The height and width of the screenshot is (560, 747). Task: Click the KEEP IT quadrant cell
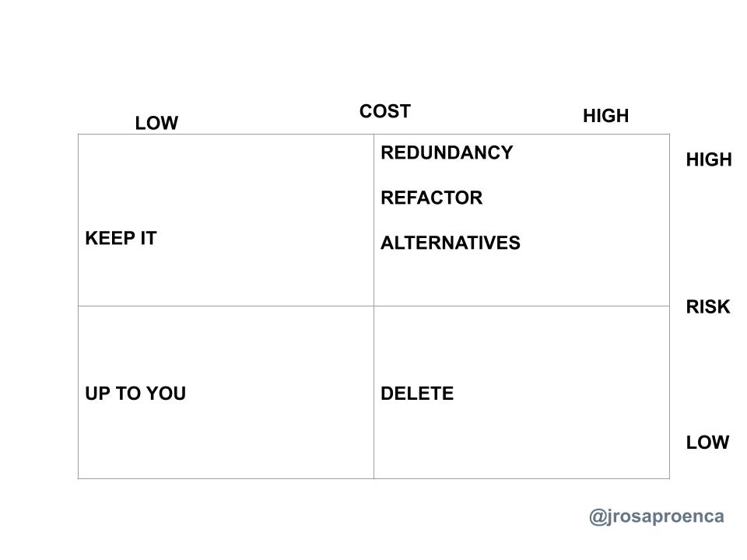point(226,220)
